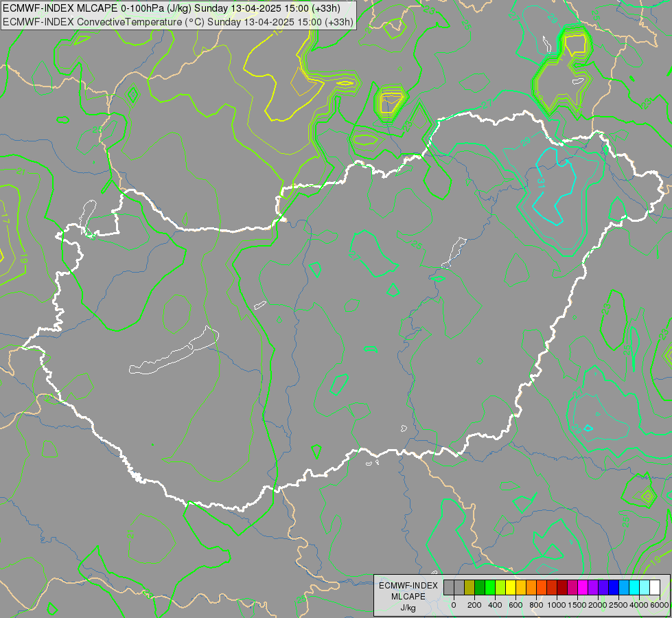The width and height of the screenshot is (672, 618).
Task: Click the legend value "200"
Action: point(474,605)
